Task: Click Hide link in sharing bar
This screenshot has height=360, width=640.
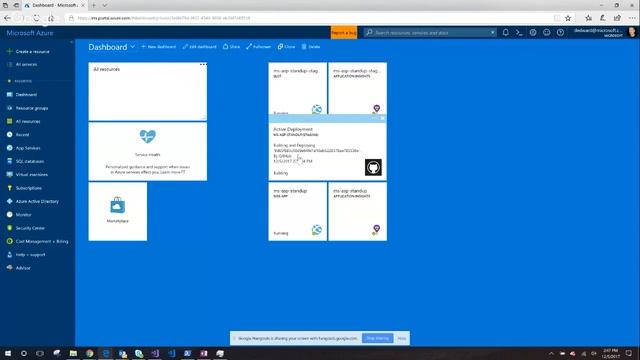Action: (402, 338)
